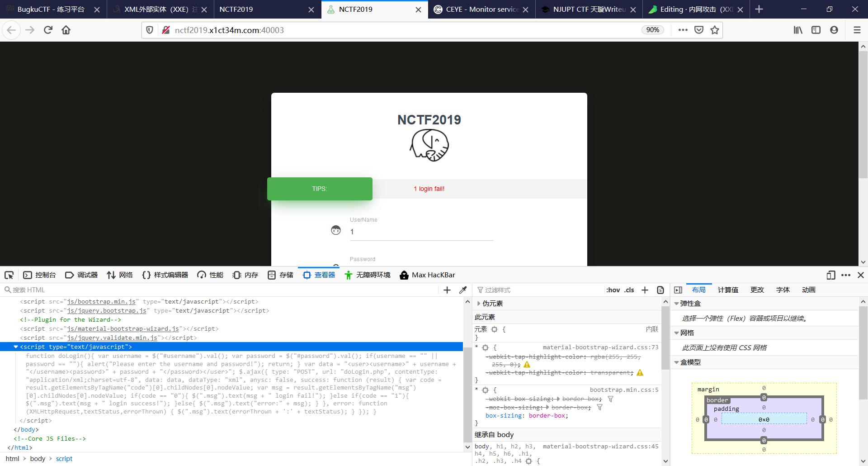Collapse the 弹性盒 flexbox section

point(676,304)
